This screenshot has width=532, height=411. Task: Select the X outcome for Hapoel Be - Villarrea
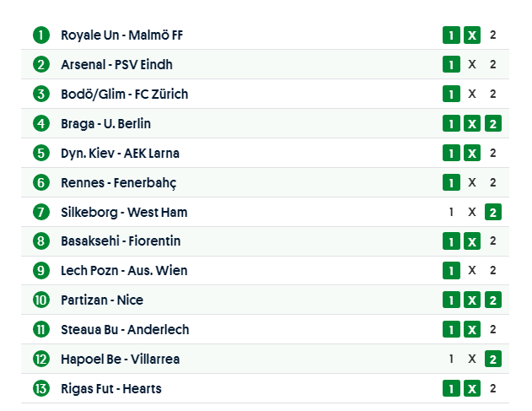click(x=472, y=359)
